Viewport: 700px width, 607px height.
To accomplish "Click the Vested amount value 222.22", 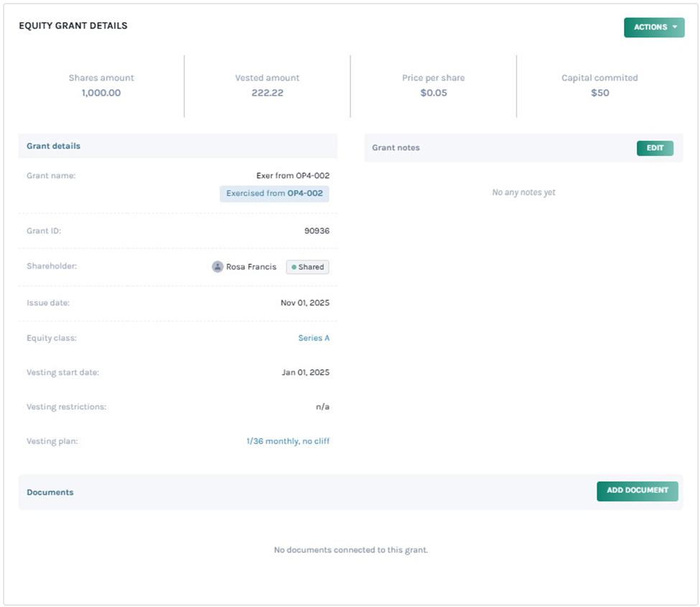I will (x=267, y=93).
